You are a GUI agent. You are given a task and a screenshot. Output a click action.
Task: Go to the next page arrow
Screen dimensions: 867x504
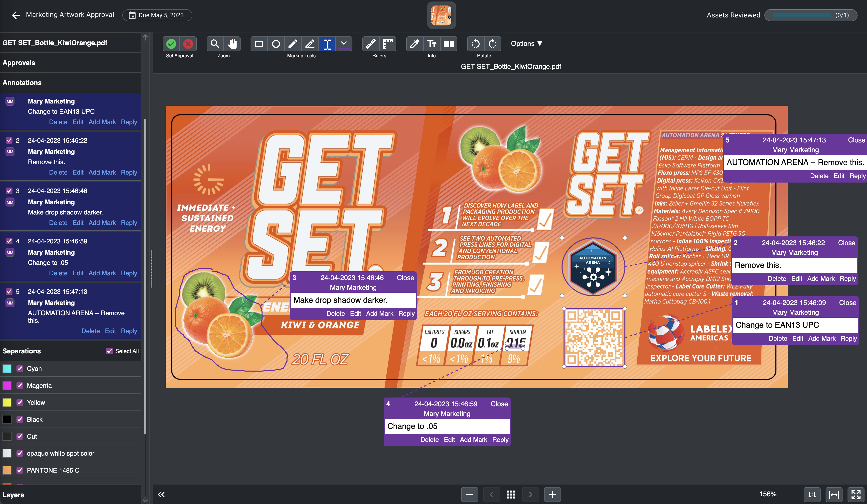(x=531, y=494)
